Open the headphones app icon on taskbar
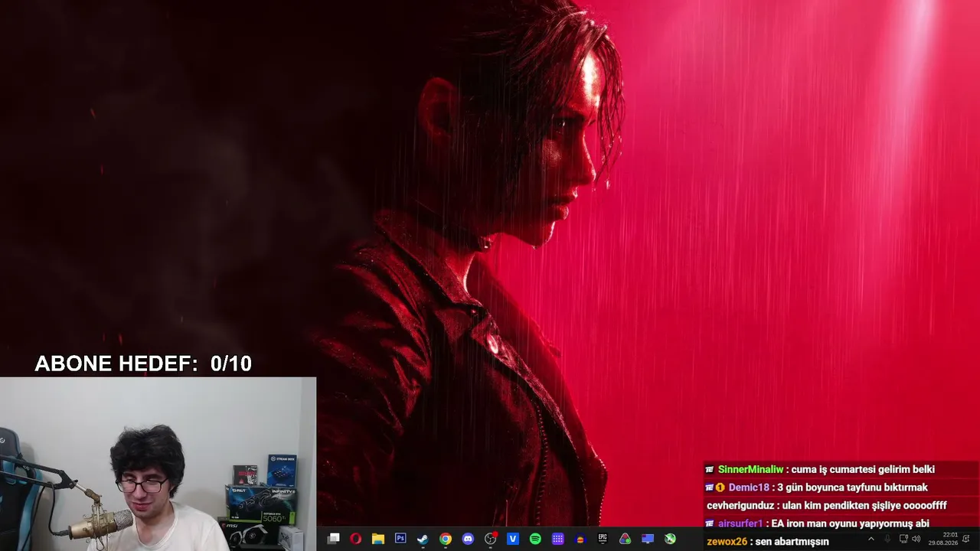This screenshot has height=551, width=980. (x=580, y=539)
